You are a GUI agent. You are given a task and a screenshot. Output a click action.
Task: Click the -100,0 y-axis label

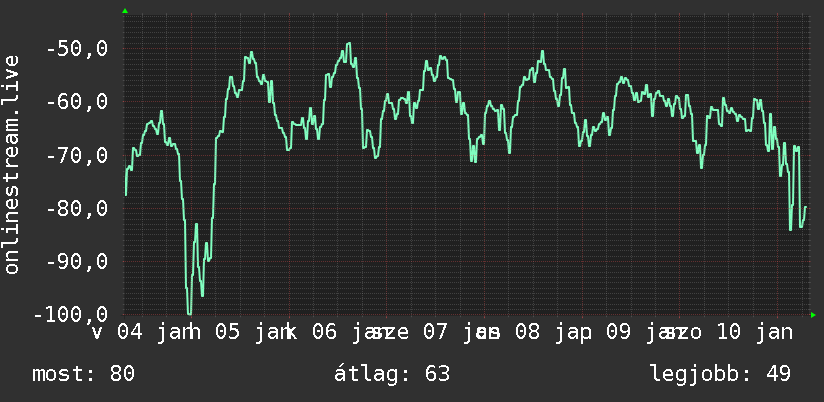(x=70, y=315)
